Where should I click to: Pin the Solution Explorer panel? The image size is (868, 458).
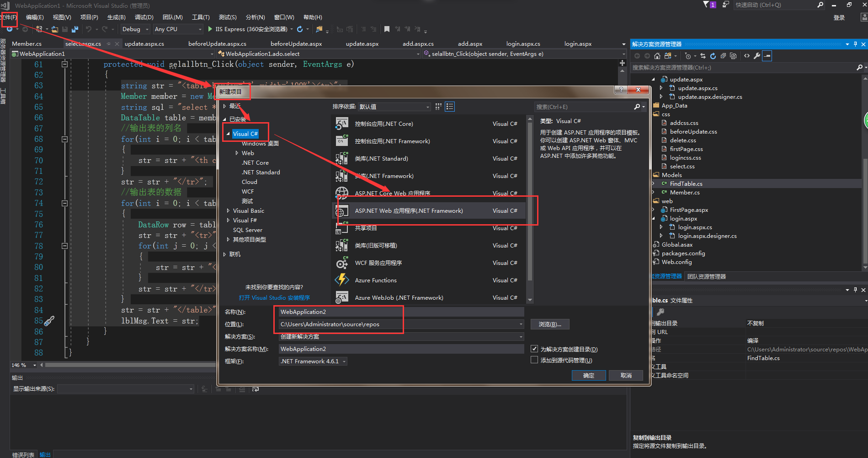[855, 44]
